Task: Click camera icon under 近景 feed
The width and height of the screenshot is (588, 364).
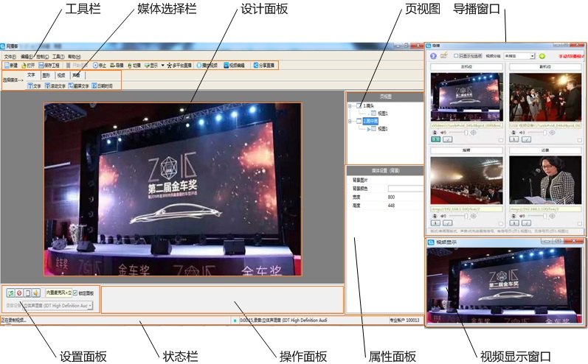Action: pyautogui.click(x=513, y=216)
